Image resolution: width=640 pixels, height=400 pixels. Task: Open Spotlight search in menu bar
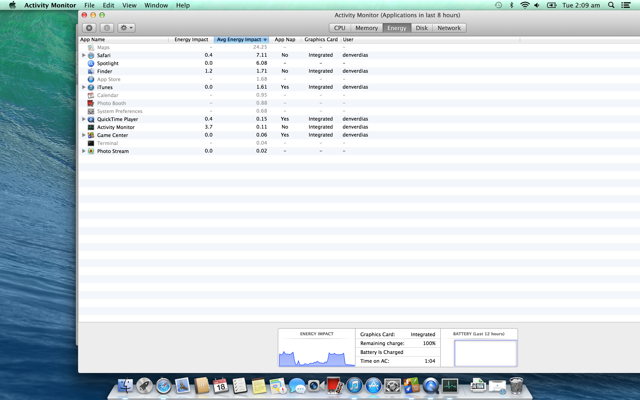tap(611, 5)
